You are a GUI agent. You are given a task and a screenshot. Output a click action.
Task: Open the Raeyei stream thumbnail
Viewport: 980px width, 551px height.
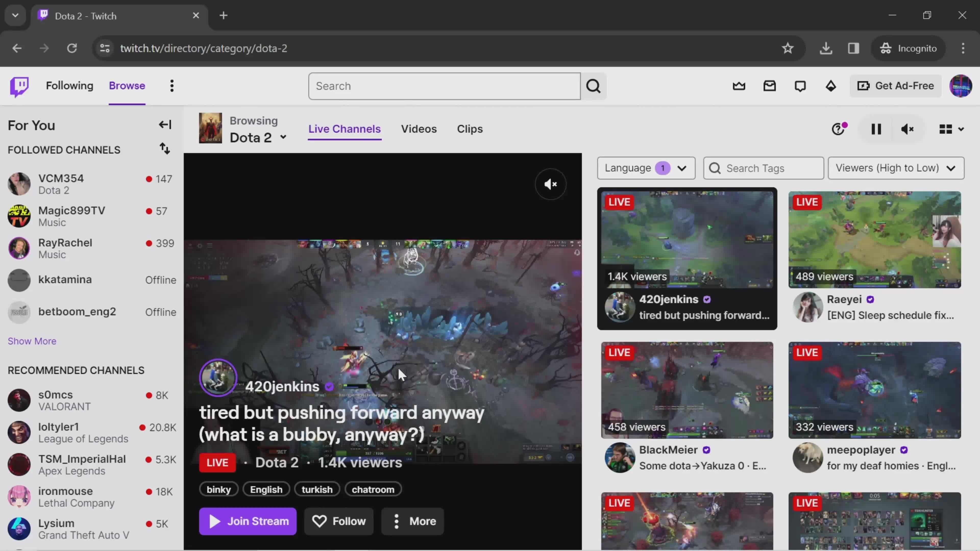click(x=875, y=240)
